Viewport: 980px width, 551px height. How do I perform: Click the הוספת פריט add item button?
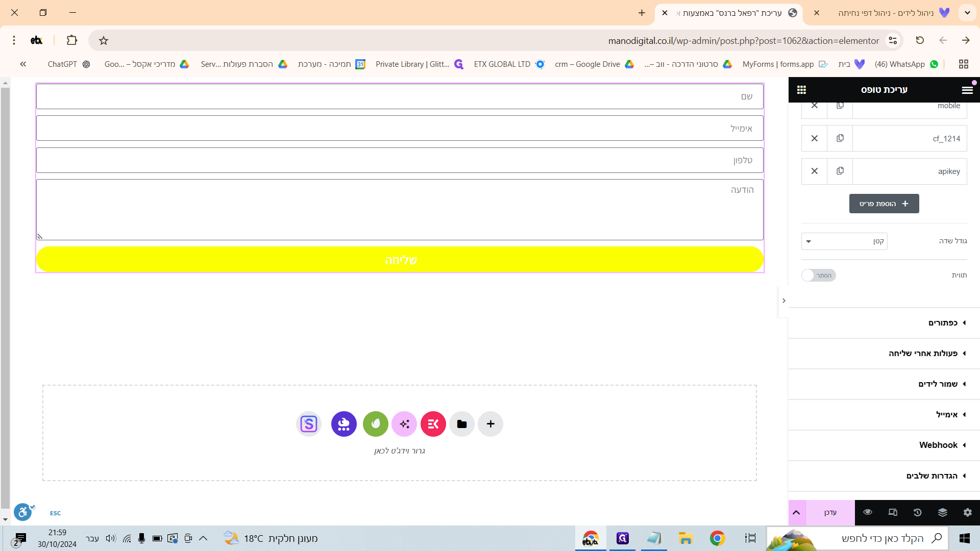tap(884, 204)
